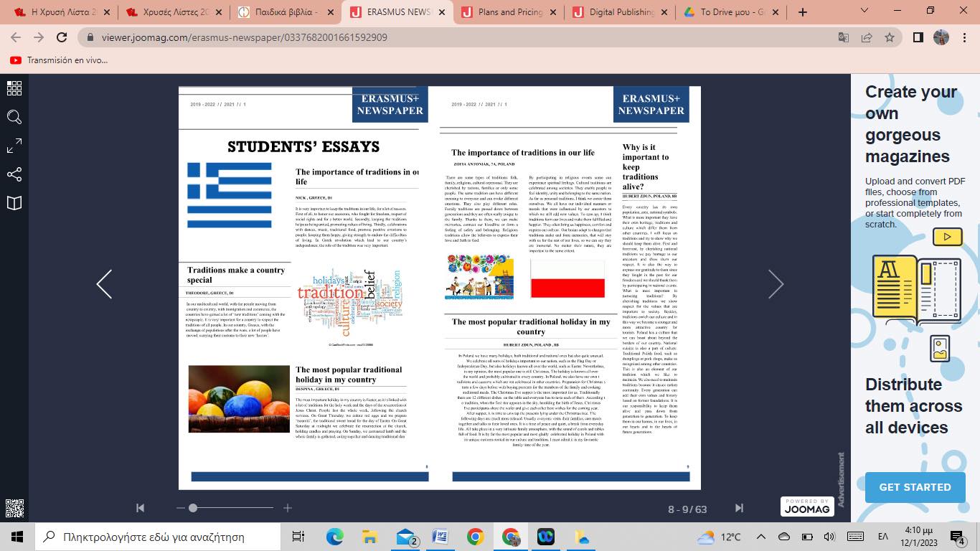This screenshot has height=551, width=980.
Task: Click the translate page icon in address bar
Action: point(844,37)
